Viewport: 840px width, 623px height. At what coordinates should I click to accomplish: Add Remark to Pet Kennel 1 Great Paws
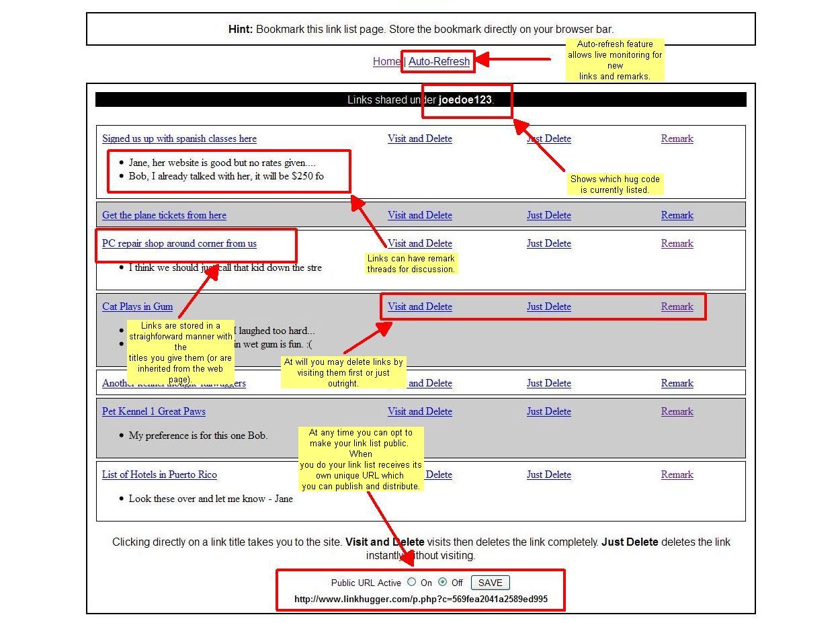pos(677,411)
